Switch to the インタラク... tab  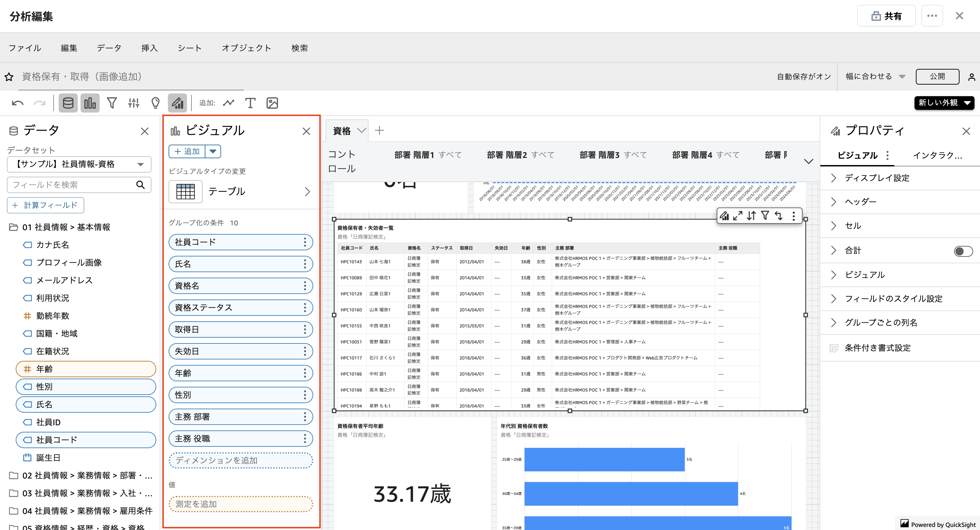937,155
